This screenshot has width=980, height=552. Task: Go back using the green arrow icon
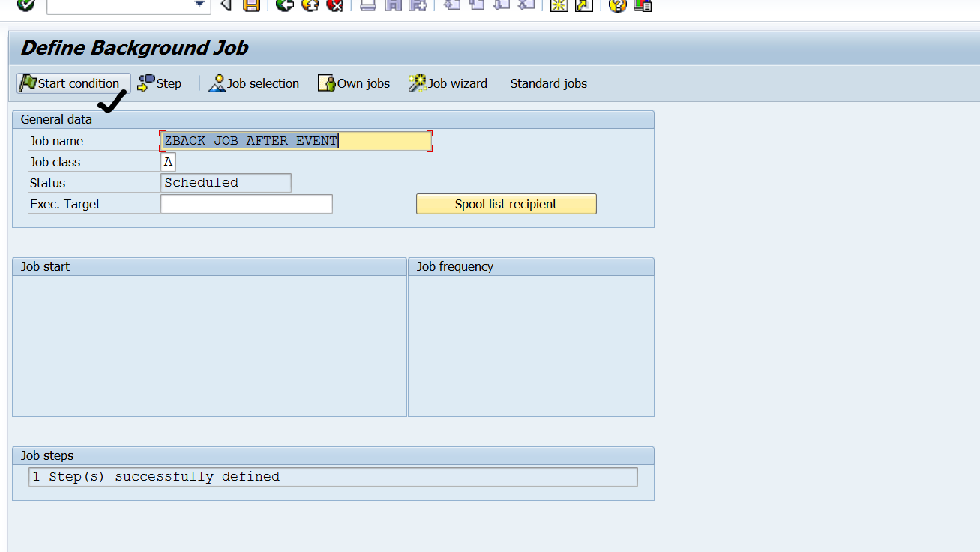(x=285, y=4)
